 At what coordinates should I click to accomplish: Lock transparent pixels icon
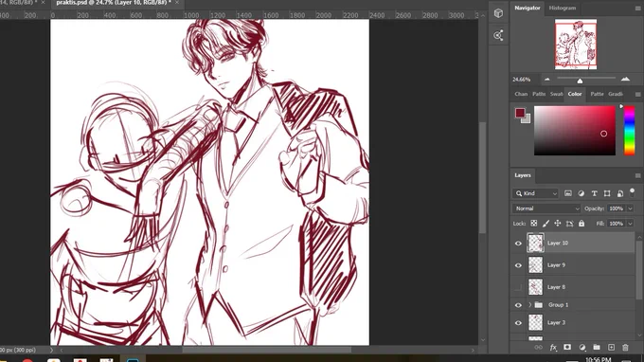click(x=533, y=224)
